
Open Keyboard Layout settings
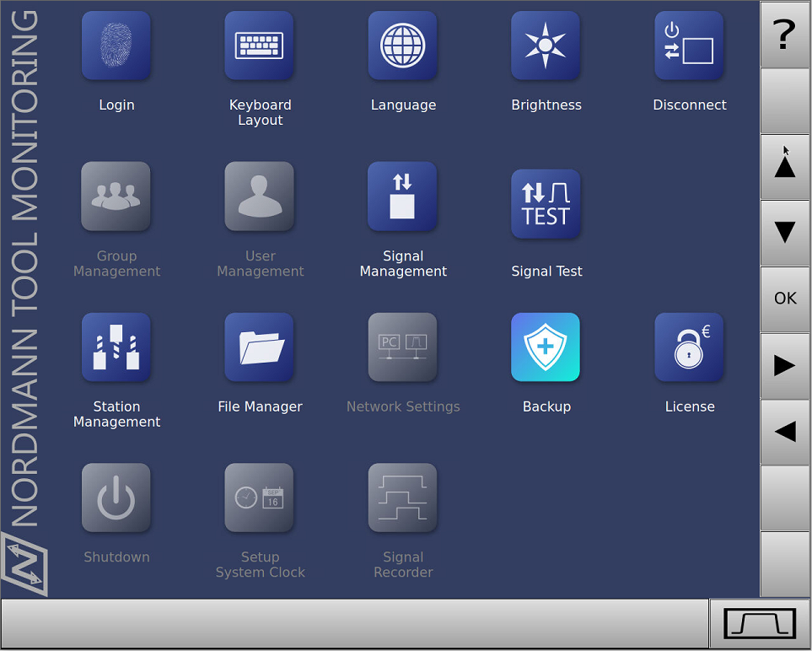click(x=260, y=46)
